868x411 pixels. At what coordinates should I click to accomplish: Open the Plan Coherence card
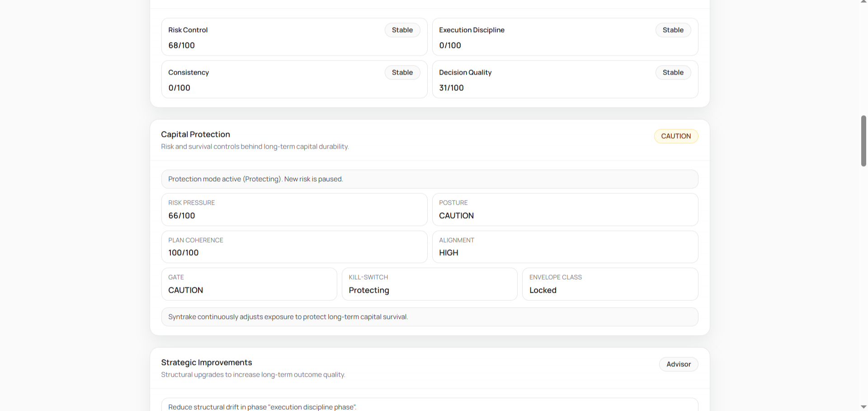click(294, 247)
